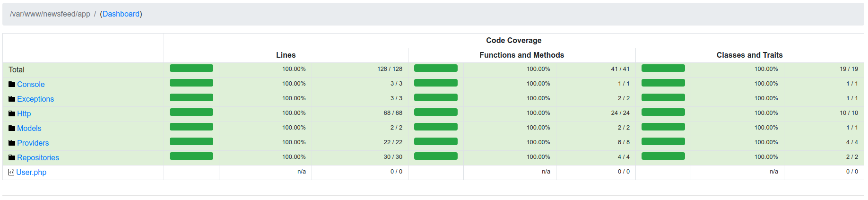
Task: Navigate to the Http directory
Action: (24, 113)
